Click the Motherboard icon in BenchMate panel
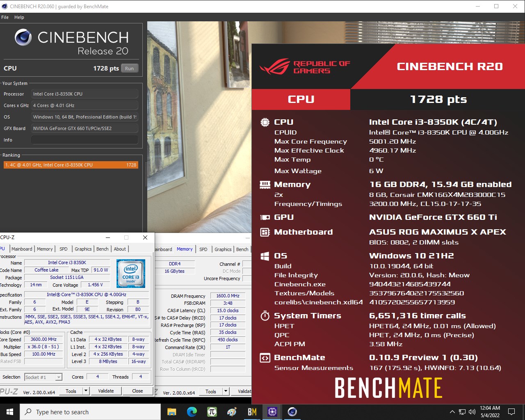Screen dimensions: 525x420 coord(265,232)
